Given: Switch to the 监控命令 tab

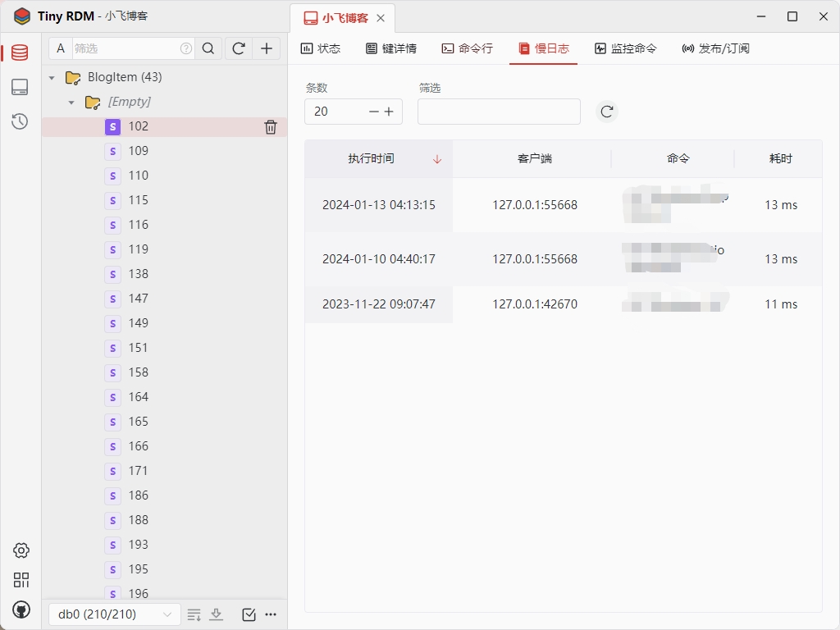Looking at the screenshot, I should pos(626,48).
